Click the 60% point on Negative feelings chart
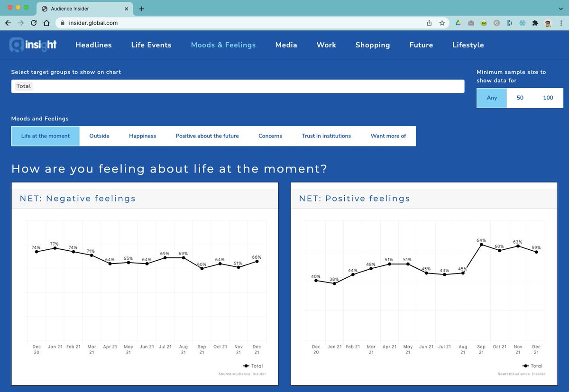The width and height of the screenshot is (569, 392). click(202, 269)
